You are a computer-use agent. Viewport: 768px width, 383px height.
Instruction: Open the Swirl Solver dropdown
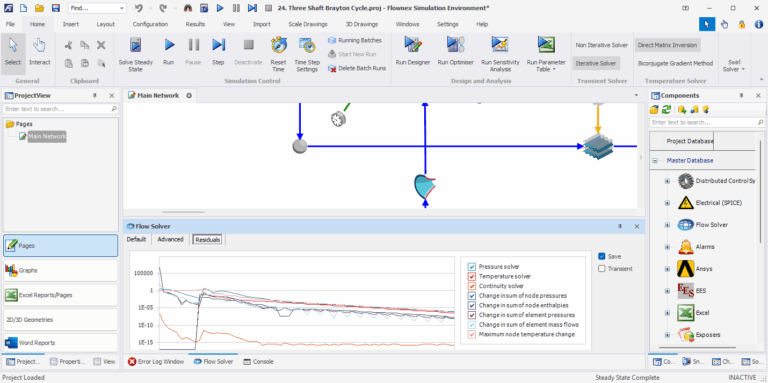click(x=734, y=66)
